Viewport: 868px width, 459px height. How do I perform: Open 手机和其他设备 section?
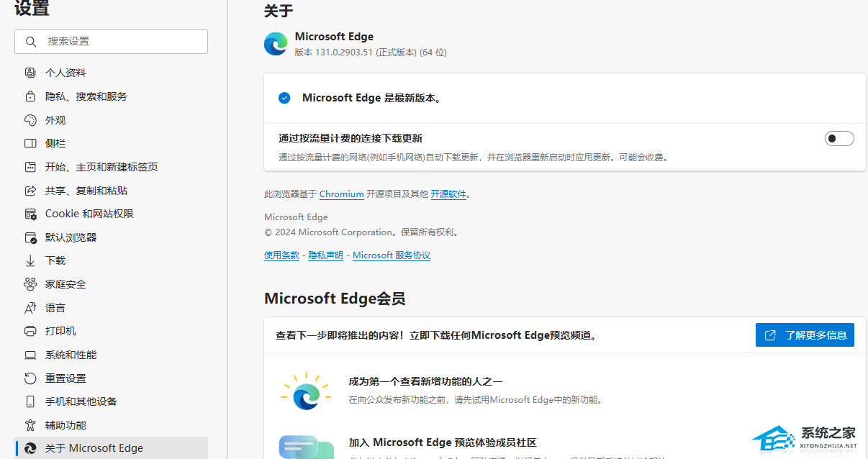[x=81, y=401]
